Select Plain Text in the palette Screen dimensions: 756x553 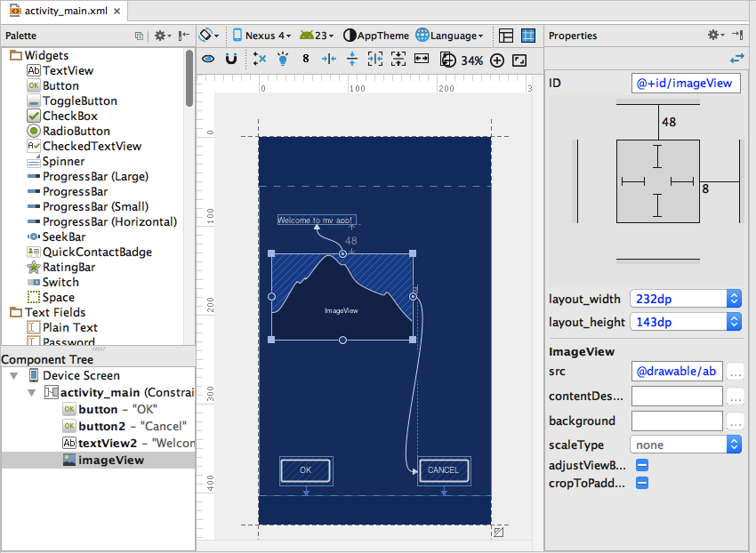click(x=62, y=327)
